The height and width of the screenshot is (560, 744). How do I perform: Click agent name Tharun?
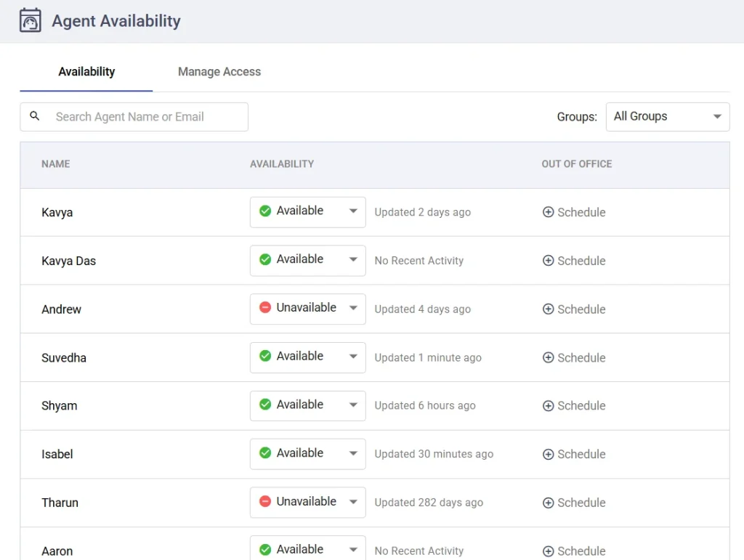click(x=60, y=503)
